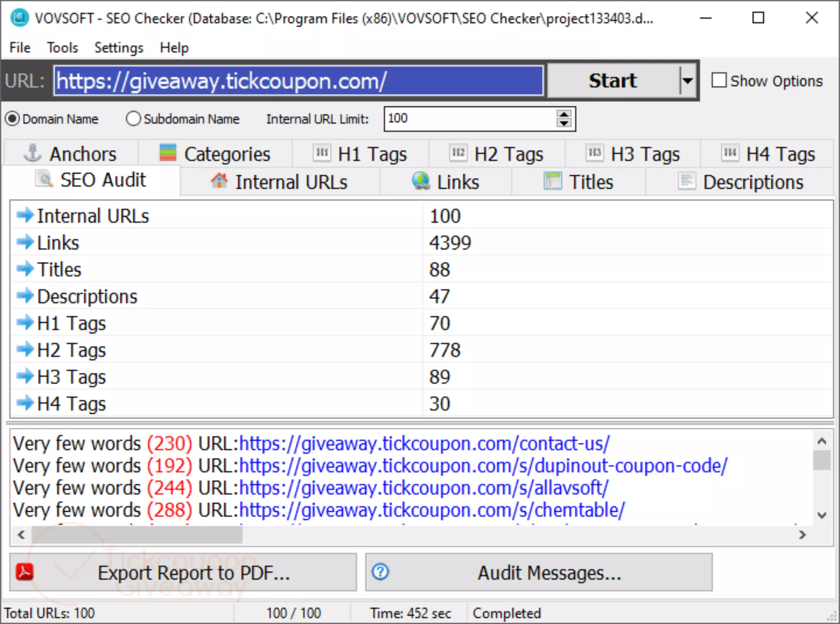Decrease Internal URL Limit with the down stepper
The height and width of the screenshot is (624, 840).
564,123
